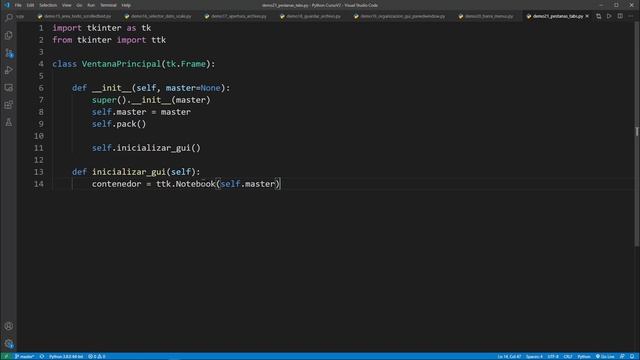
Task: Change indentation via Spaces: 4
Action: click(534, 356)
